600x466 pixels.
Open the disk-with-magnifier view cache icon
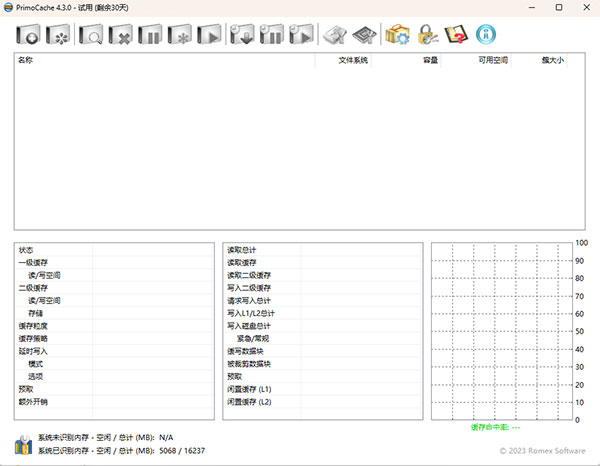[x=91, y=34]
